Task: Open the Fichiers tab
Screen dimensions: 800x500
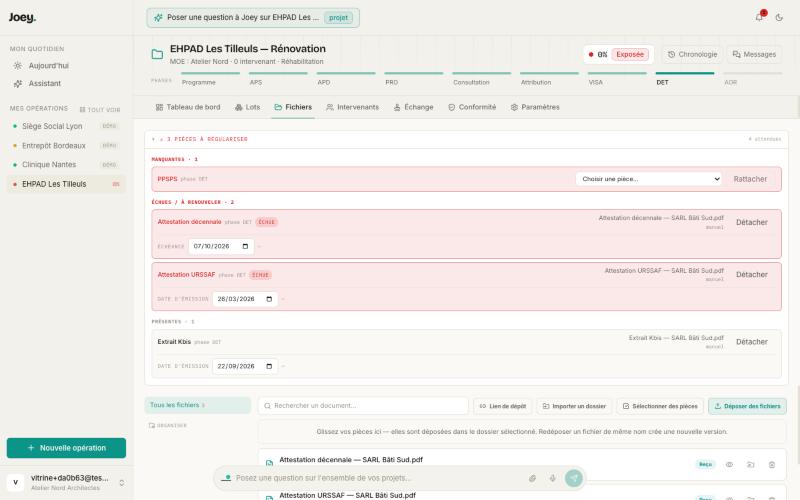Action: [293, 107]
